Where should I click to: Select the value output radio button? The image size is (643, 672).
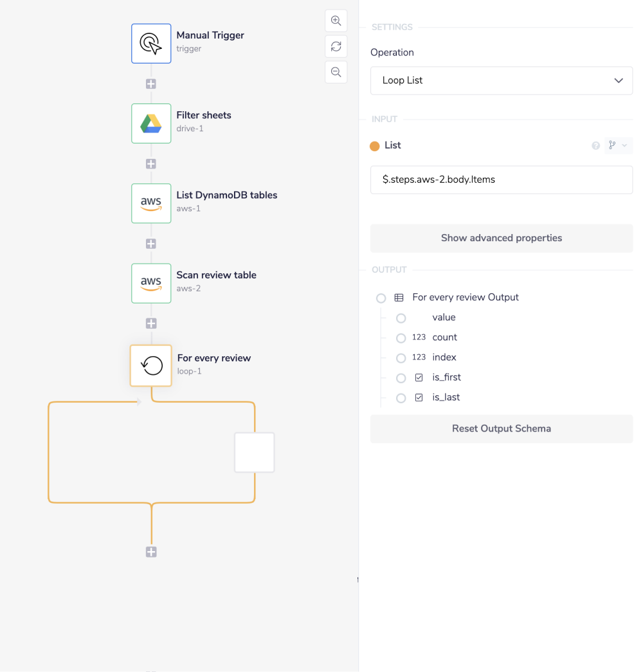coord(401,318)
